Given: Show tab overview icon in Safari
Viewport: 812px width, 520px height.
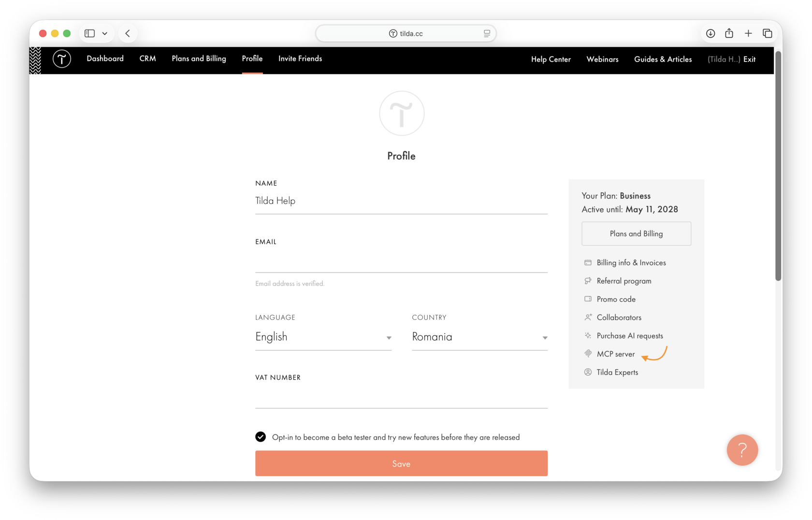Looking at the screenshot, I should click(768, 33).
